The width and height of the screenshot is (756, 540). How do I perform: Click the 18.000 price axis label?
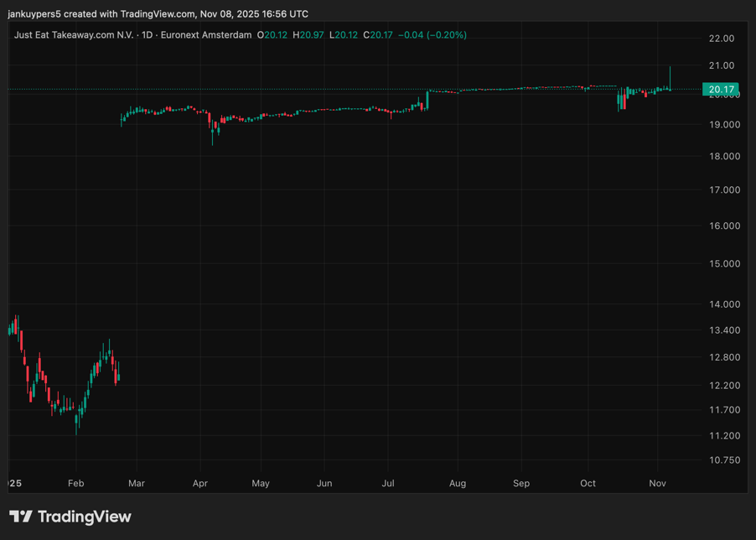click(x=724, y=156)
